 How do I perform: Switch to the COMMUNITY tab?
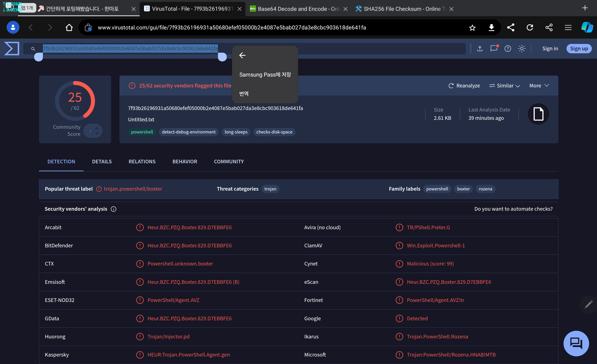pyautogui.click(x=229, y=161)
